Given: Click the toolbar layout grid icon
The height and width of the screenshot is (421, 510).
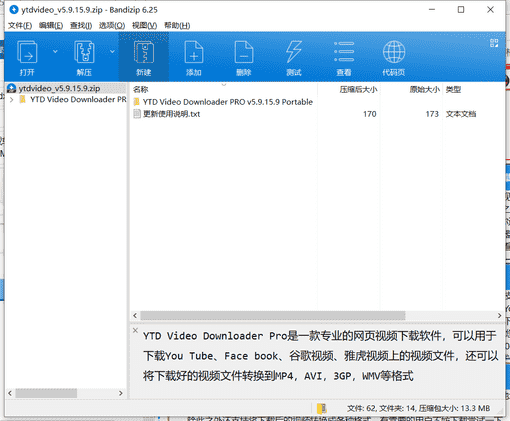Looking at the screenshot, I should click(494, 43).
